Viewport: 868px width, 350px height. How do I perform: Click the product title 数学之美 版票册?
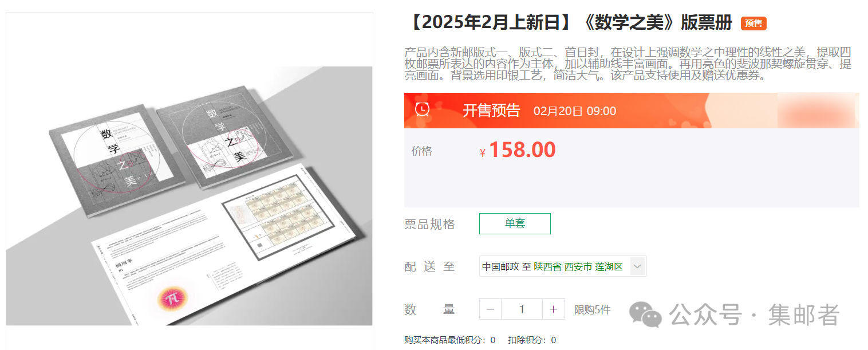pyautogui.click(x=571, y=23)
